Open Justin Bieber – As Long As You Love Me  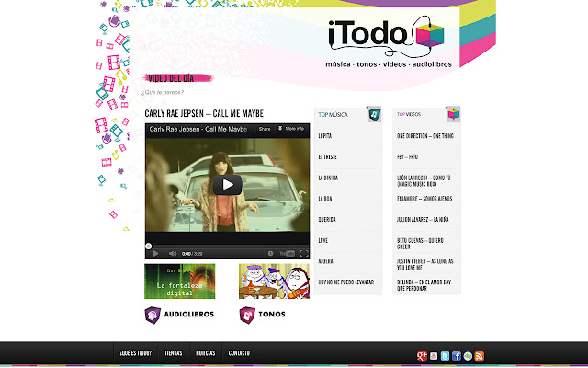(425, 264)
